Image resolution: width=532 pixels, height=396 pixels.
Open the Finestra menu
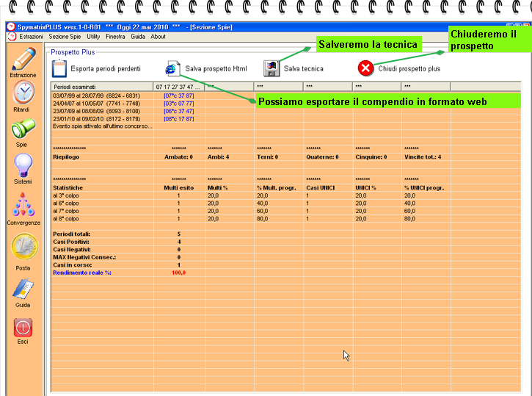pyautogui.click(x=115, y=36)
